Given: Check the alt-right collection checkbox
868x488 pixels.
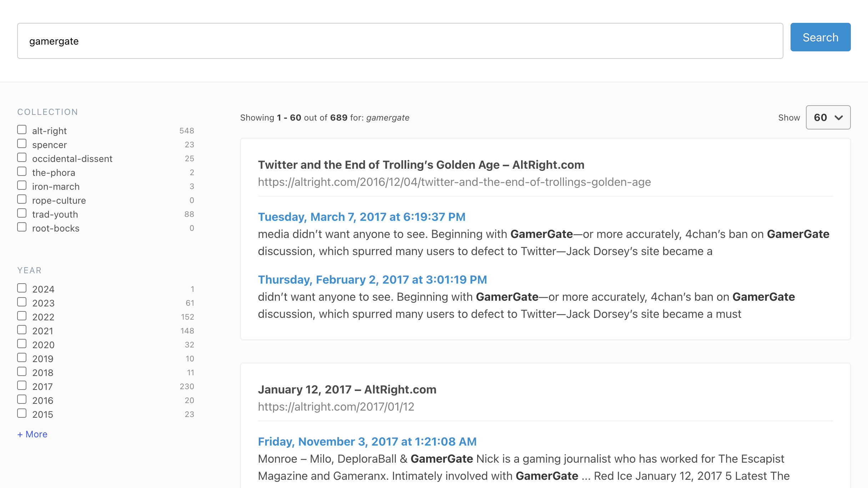Looking at the screenshot, I should [x=22, y=130].
